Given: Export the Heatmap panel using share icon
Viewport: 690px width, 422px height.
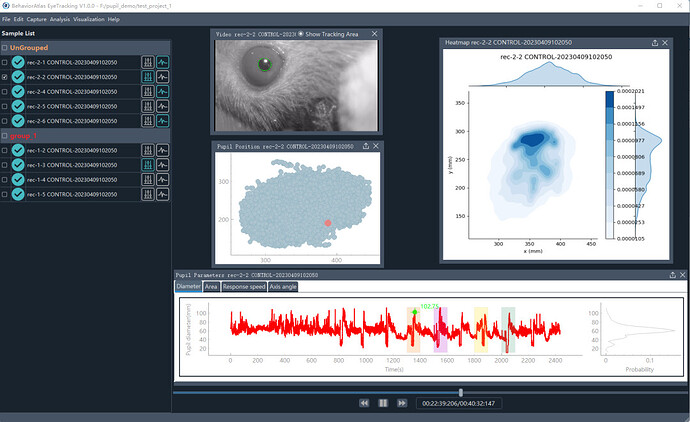Looking at the screenshot, I should (654, 43).
